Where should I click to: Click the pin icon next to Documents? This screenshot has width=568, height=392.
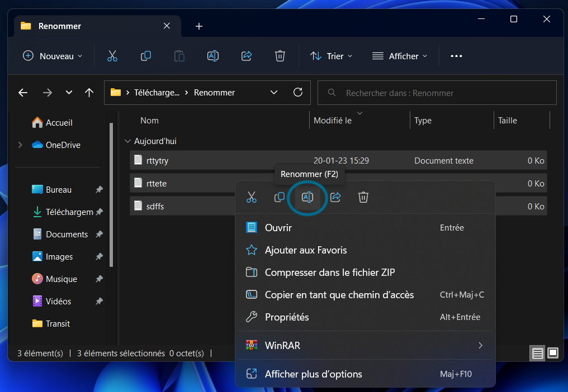(x=99, y=234)
